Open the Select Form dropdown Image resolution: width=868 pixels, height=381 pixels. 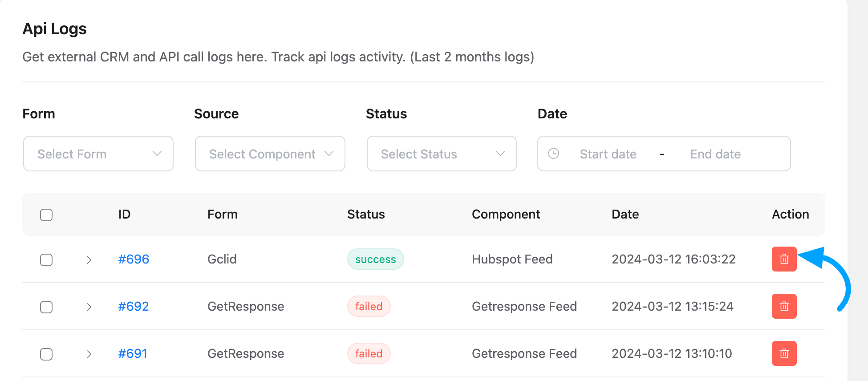click(x=98, y=154)
